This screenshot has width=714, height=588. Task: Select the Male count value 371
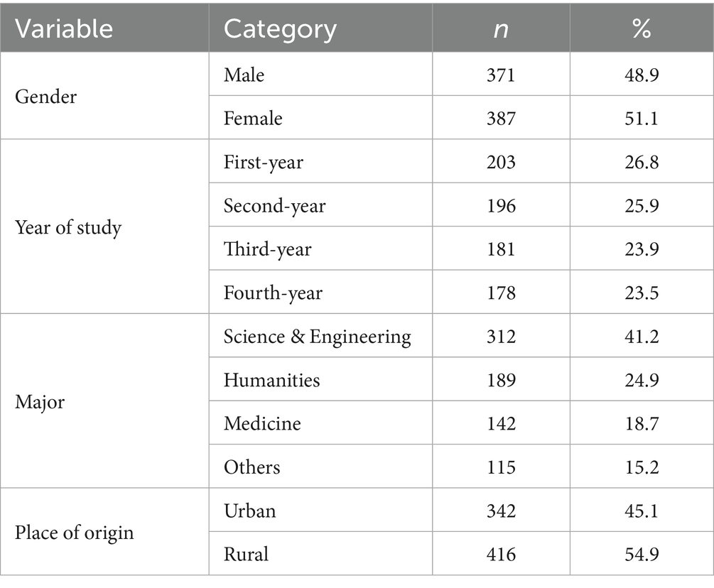[501, 75]
